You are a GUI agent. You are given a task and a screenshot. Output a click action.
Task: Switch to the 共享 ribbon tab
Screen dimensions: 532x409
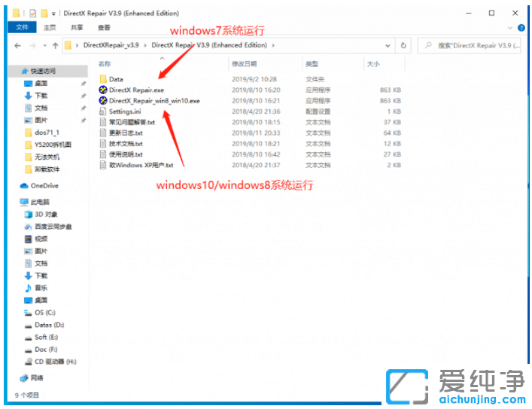(x=77, y=28)
